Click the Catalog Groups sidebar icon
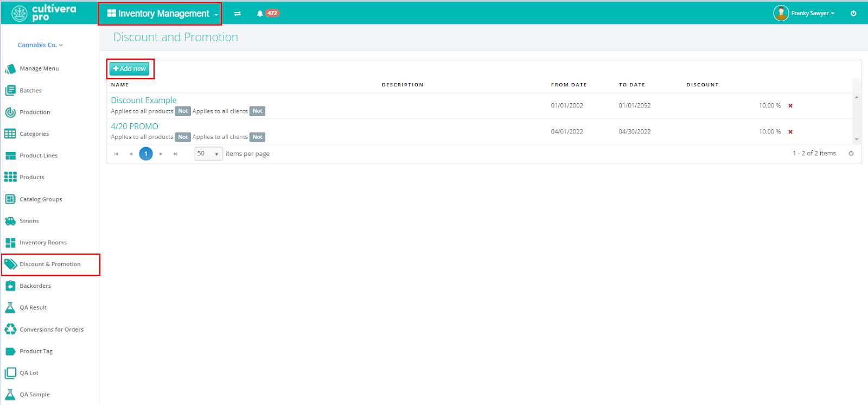The width and height of the screenshot is (868, 405). click(10, 199)
